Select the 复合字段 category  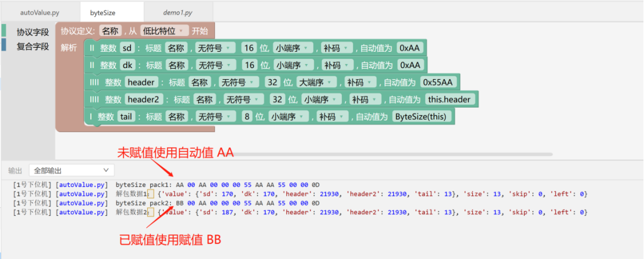click(x=33, y=46)
